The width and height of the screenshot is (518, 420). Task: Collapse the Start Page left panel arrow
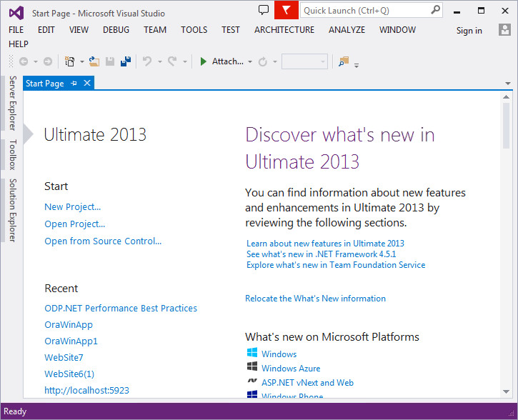tap(29, 134)
